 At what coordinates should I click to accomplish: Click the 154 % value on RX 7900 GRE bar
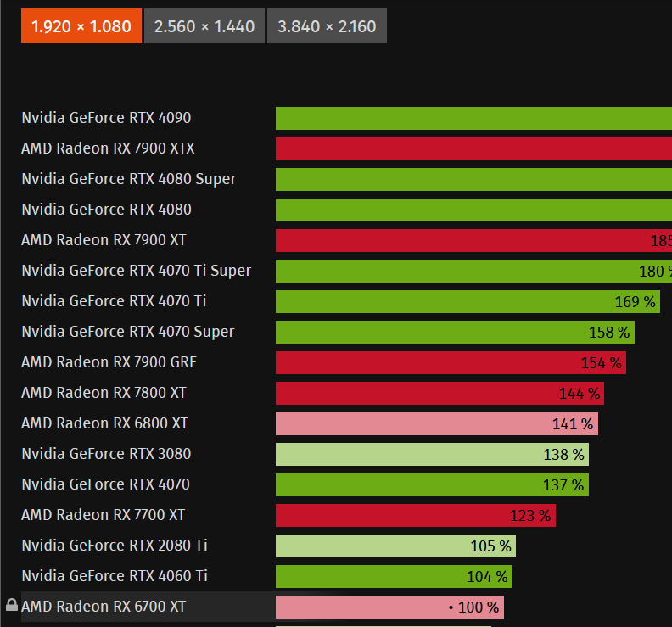[601, 363]
